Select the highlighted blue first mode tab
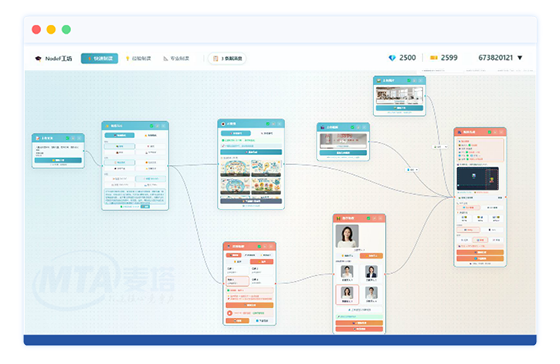 click(x=99, y=58)
